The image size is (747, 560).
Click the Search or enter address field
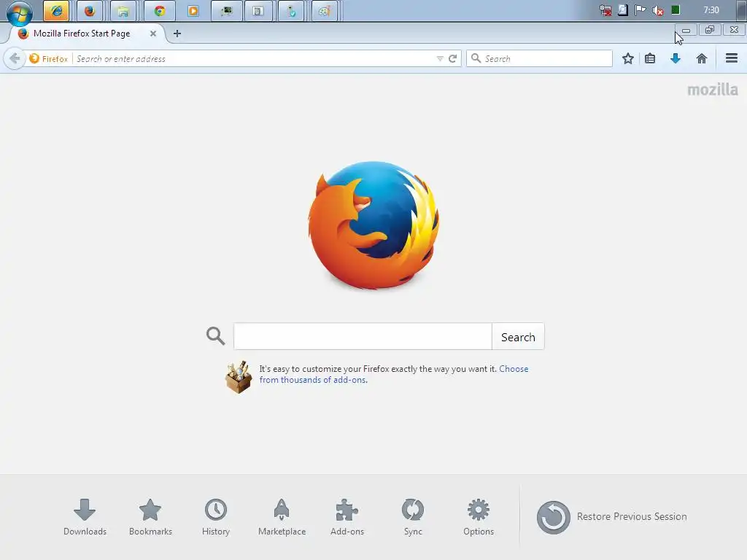(255, 58)
